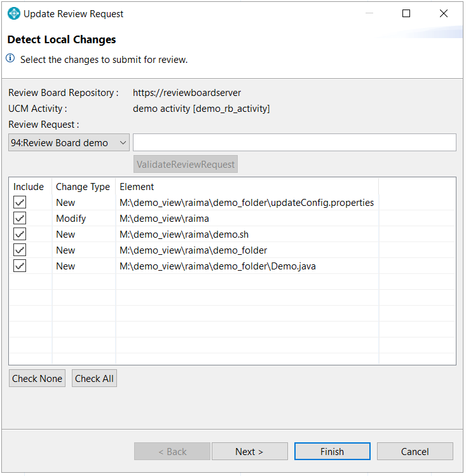Image resolution: width=466 pixels, height=476 pixels.
Task: Click the review request text input field
Action: pos(294,143)
